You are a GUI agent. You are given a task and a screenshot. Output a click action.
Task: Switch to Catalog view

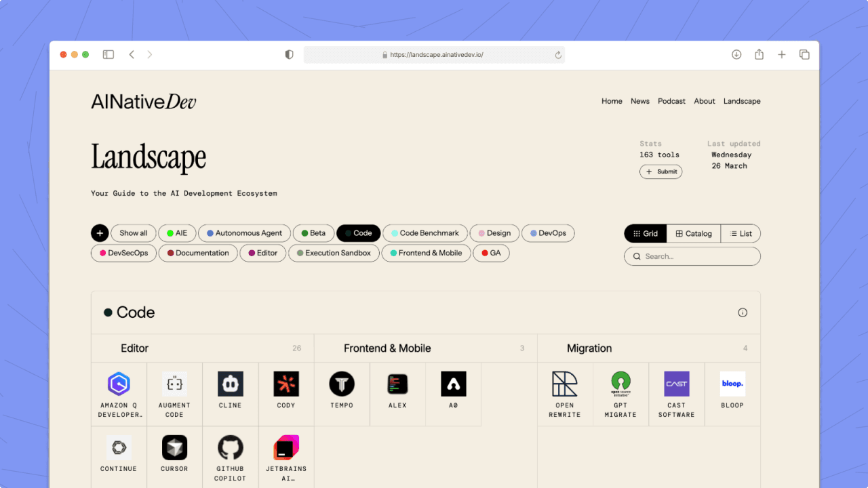[x=694, y=234]
